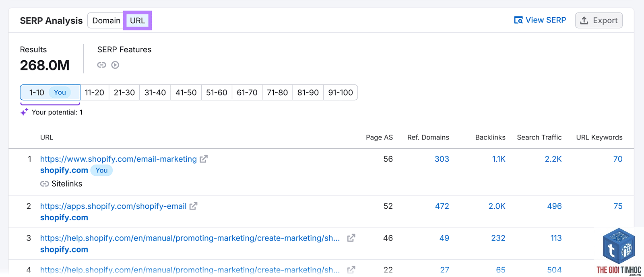Click Page AS value 46

[388, 238]
